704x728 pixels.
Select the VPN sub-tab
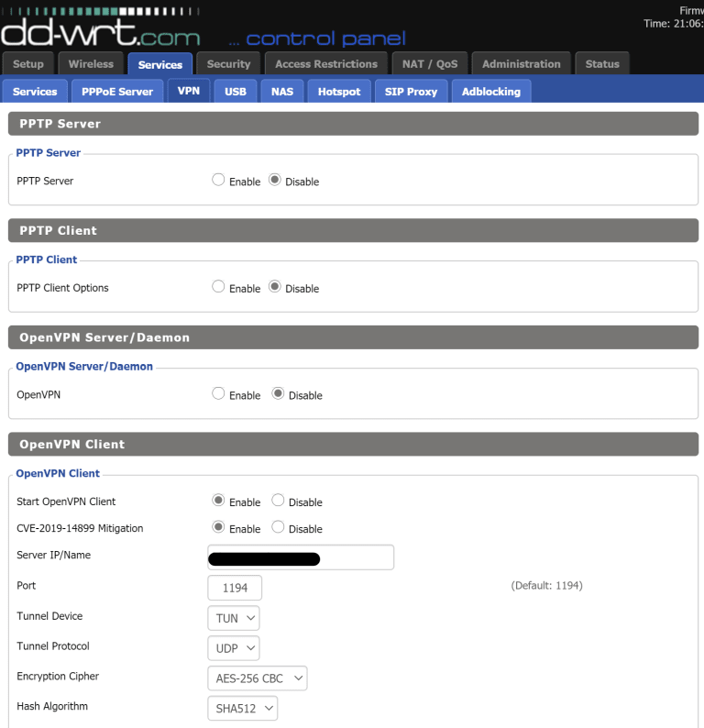pyautogui.click(x=189, y=91)
